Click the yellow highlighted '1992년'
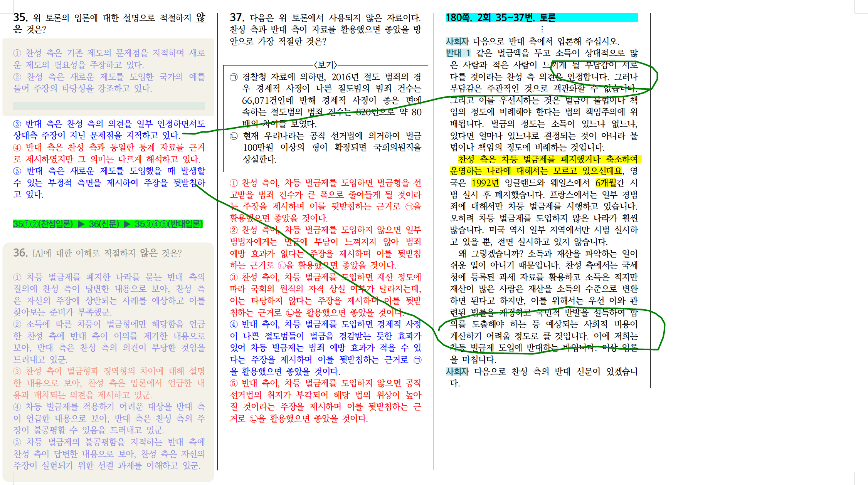 pos(485,183)
